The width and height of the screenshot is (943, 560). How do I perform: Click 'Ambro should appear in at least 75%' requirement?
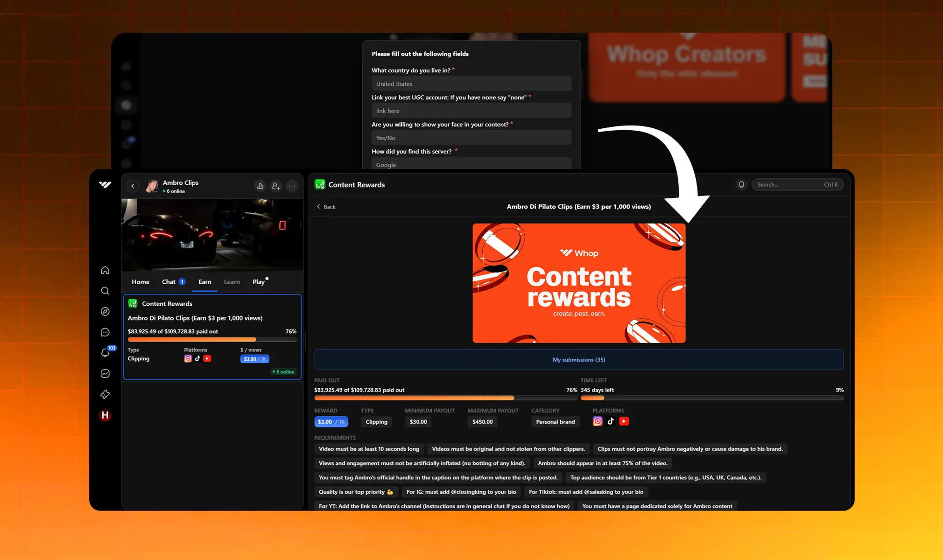[602, 463]
